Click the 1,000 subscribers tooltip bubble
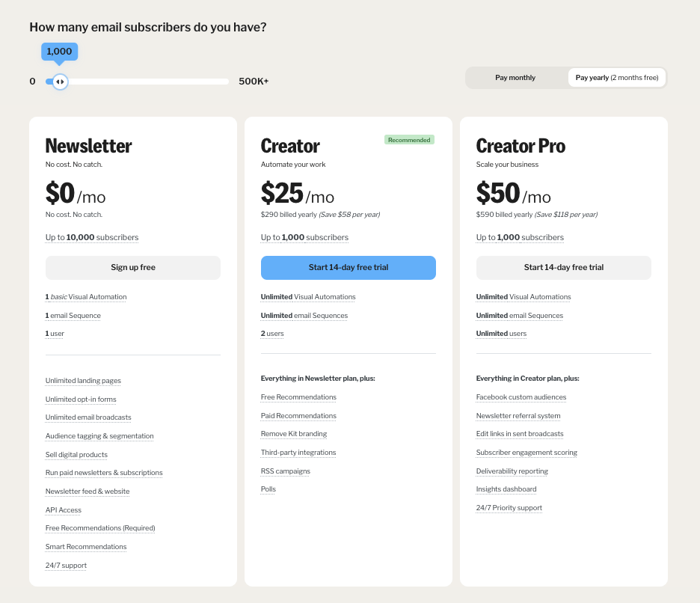The width and height of the screenshot is (700, 603). pos(59,52)
